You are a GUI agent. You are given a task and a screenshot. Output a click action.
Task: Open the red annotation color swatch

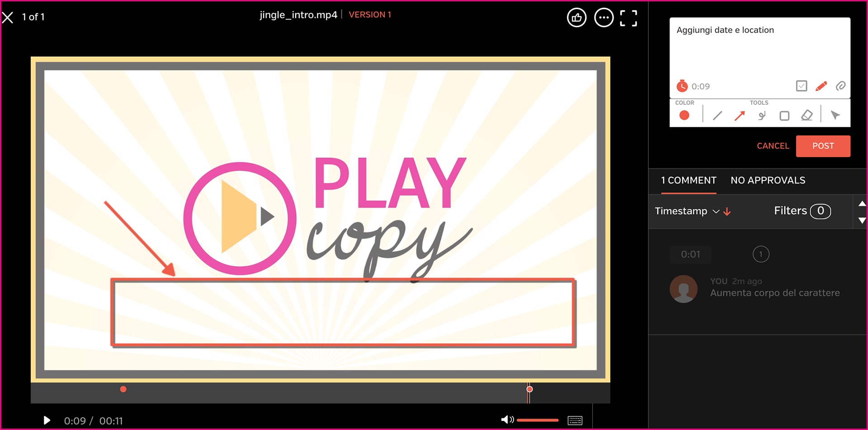pos(684,116)
